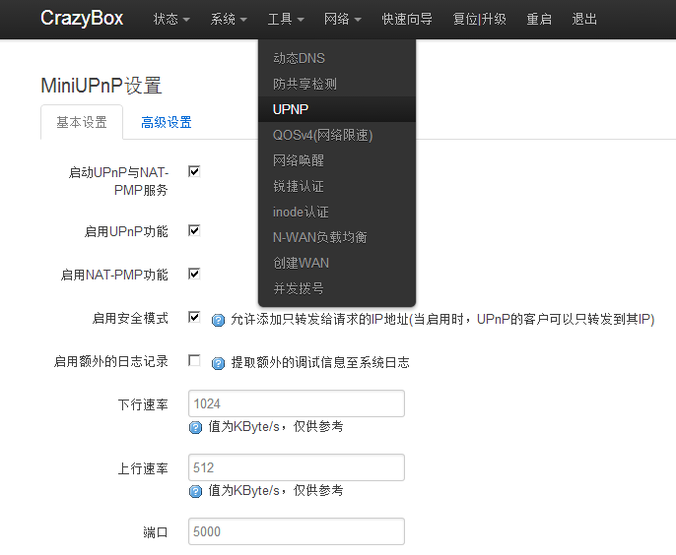676x555 pixels.
Task: Click the 重启 link in navbar
Action: pos(539,19)
